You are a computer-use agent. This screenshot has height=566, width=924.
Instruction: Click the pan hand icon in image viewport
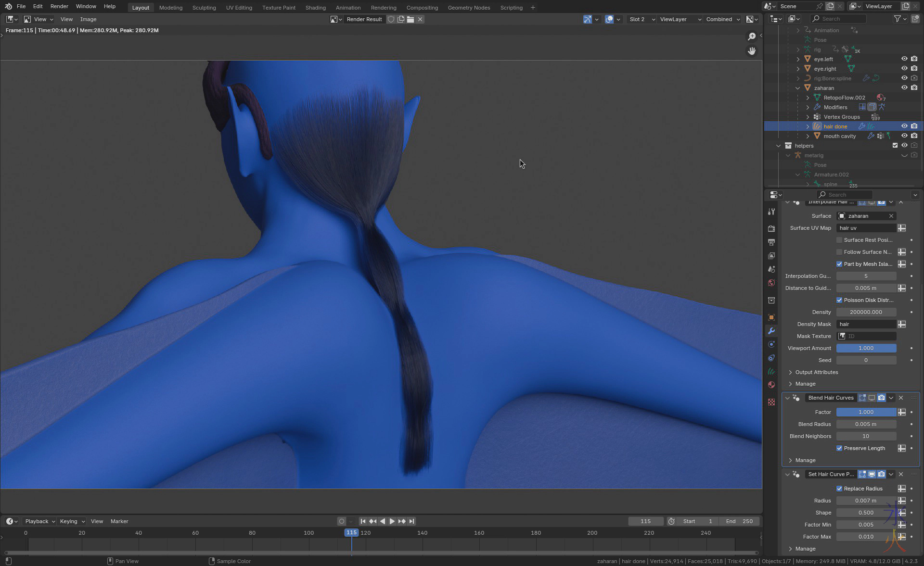(752, 51)
